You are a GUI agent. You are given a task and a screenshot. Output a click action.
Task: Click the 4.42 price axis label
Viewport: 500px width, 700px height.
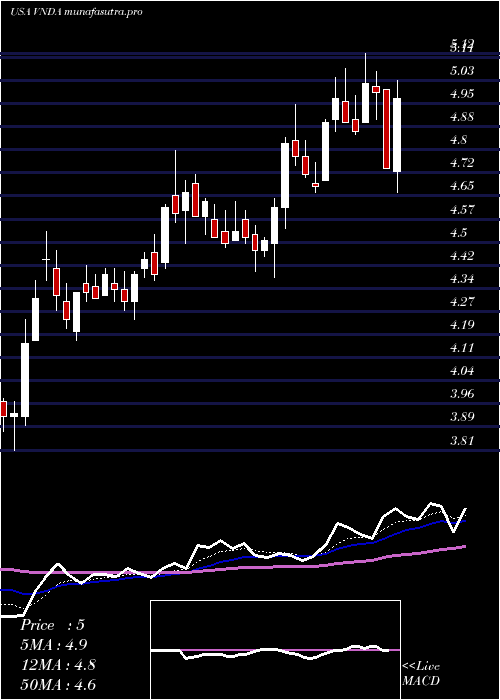462,256
